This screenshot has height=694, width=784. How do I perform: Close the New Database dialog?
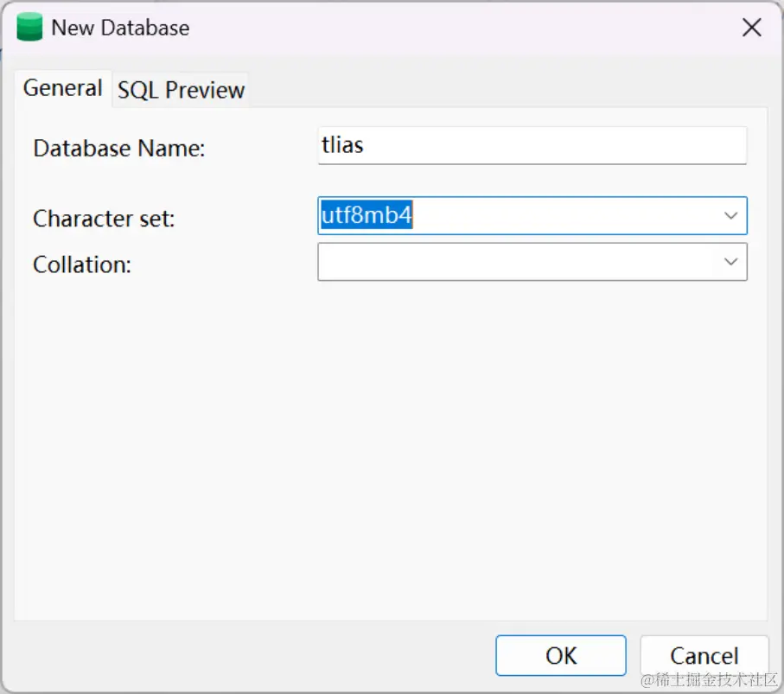tap(752, 28)
